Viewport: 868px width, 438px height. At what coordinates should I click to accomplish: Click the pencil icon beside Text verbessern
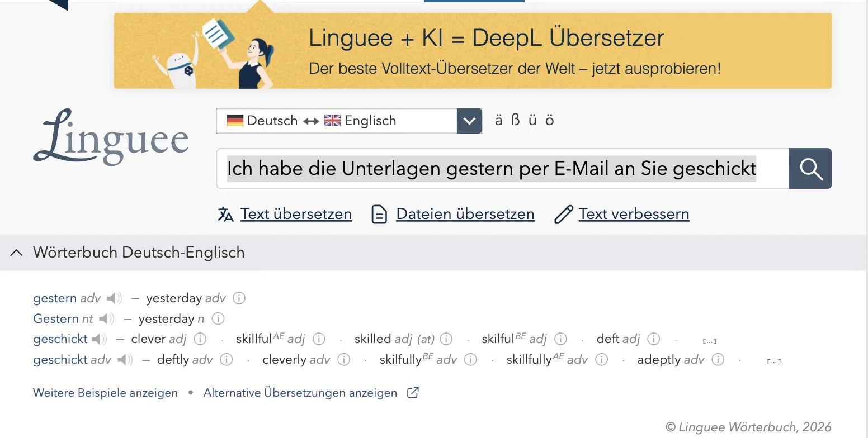(x=563, y=215)
